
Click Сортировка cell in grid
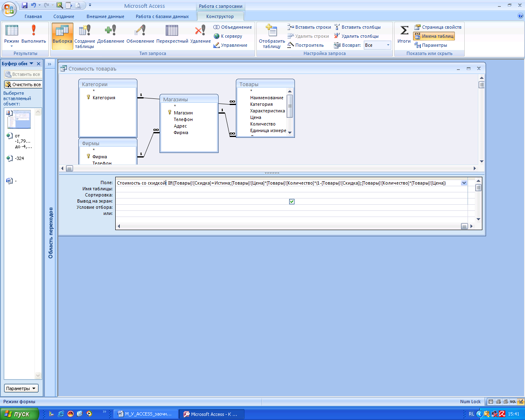[x=292, y=195]
